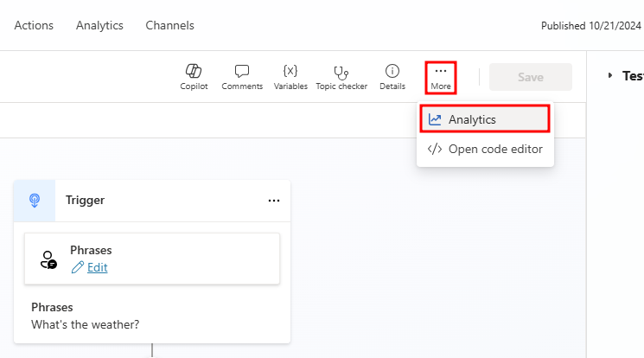The width and height of the screenshot is (644, 358).
Task: Open the Comments panel
Action: coord(242,77)
